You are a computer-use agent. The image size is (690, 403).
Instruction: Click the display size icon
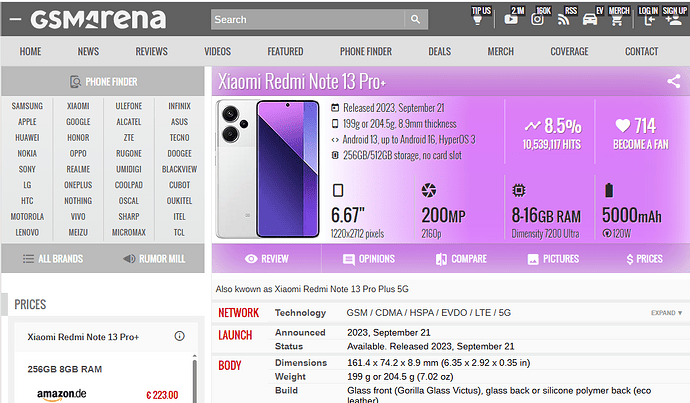(338, 191)
